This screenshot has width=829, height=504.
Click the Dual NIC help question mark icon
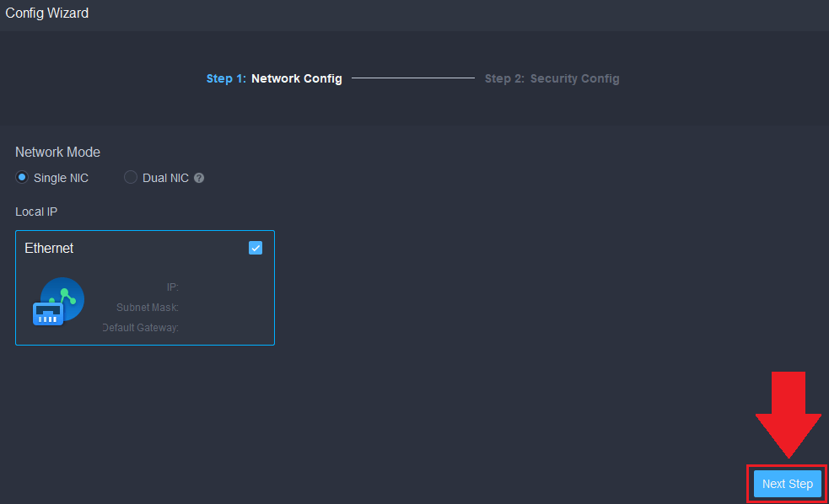pyautogui.click(x=199, y=178)
